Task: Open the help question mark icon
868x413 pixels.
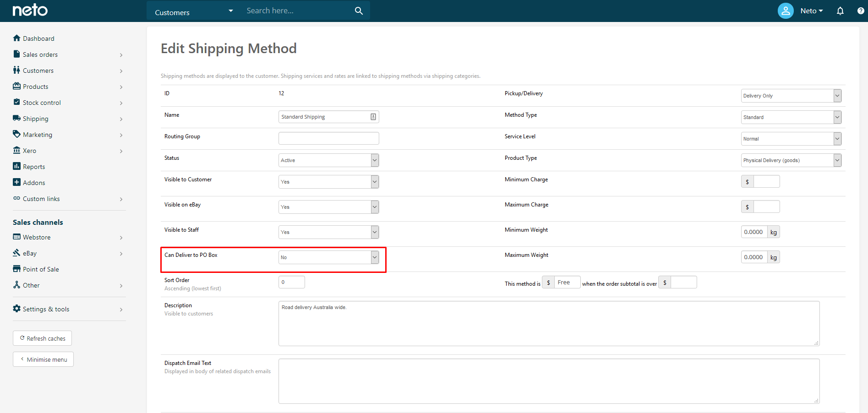Action: 861,11
